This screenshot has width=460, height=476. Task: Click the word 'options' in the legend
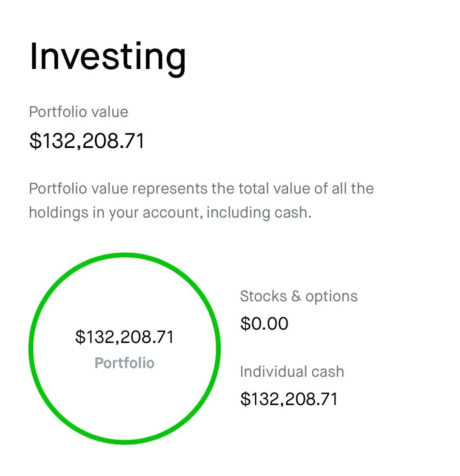[332, 296]
